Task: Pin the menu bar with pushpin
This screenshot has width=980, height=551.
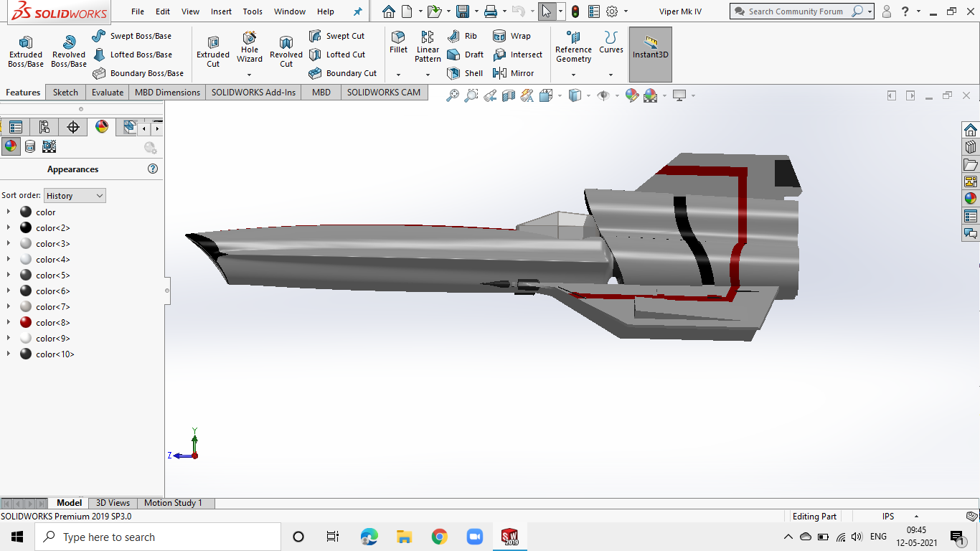Action: (358, 11)
